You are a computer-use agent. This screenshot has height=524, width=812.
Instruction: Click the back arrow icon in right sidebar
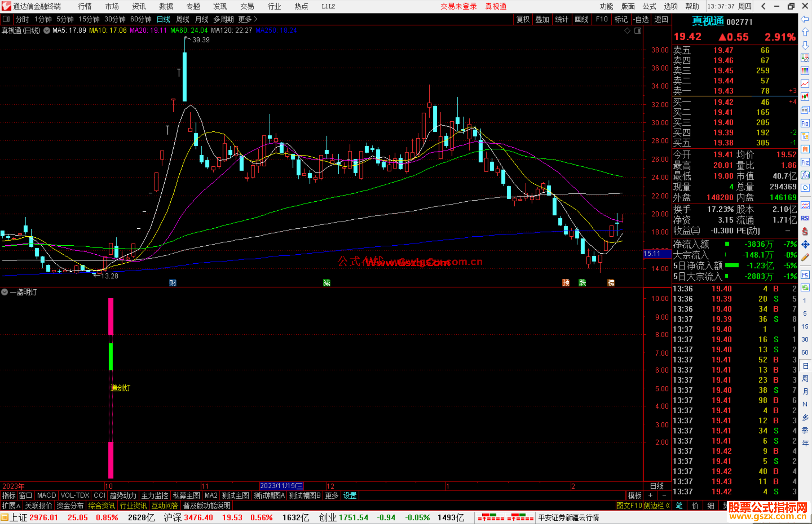click(x=805, y=19)
